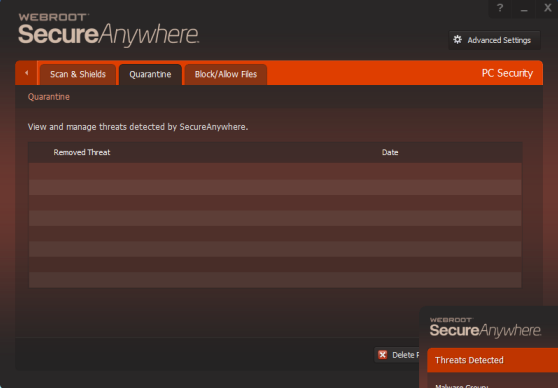Click the Quarantine breadcrumb label

pos(49,97)
